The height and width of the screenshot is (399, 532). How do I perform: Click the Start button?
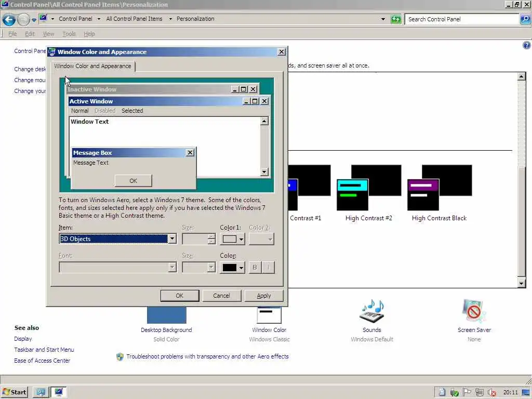(x=14, y=392)
